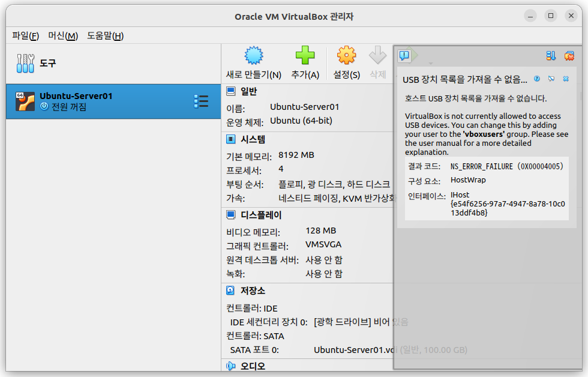The image size is (588, 377).
Task: Click the grayed 삭제 toolbar button
Action: (x=377, y=62)
